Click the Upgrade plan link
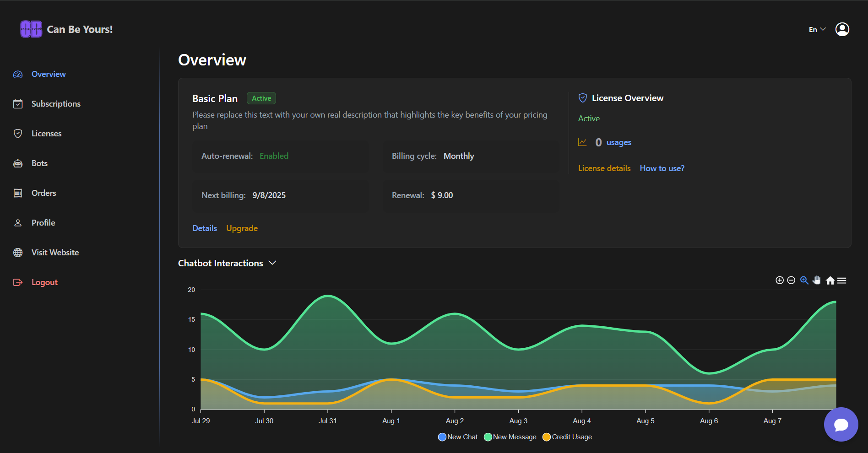This screenshot has width=868, height=453. (242, 228)
